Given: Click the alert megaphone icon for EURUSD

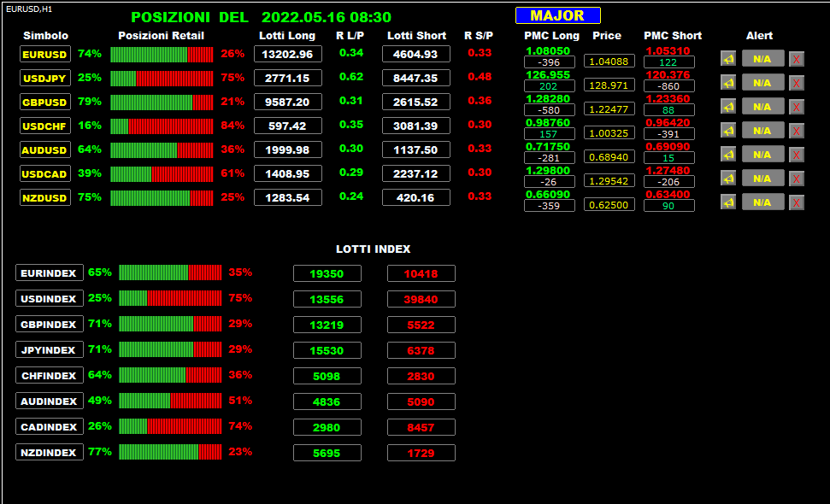Looking at the screenshot, I should (x=728, y=59).
